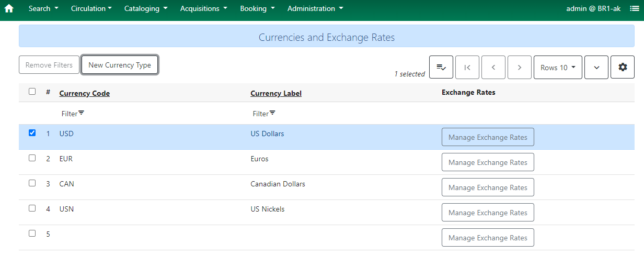The width and height of the screenshot is (644, 266).
Task: Click the CAN currency code cell
Action: point(67,184)
